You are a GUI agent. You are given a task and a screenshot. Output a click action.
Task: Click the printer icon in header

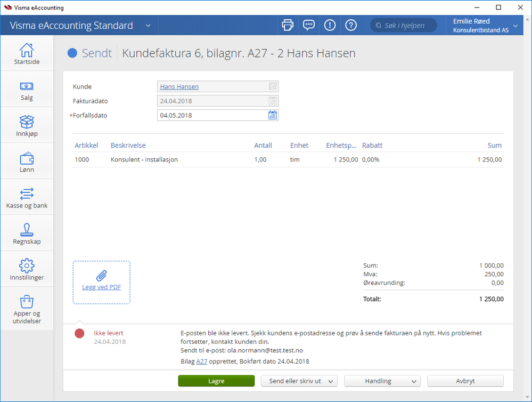(288, 25)
